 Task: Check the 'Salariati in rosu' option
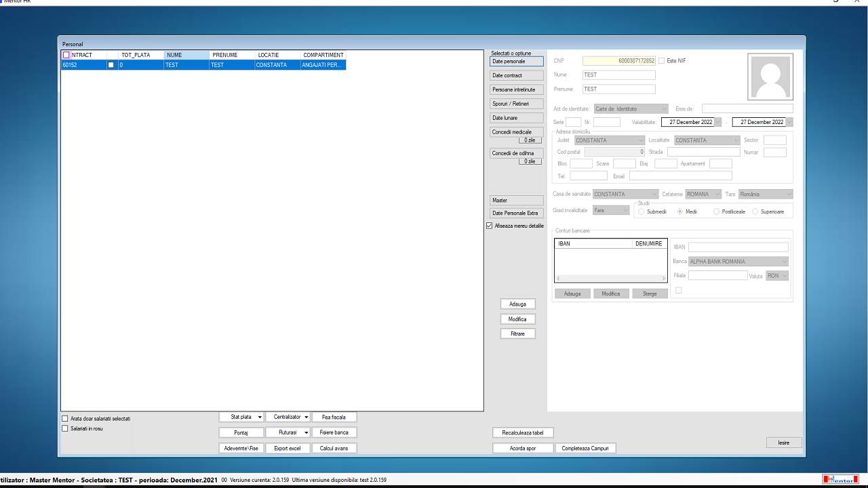pos(65,428)
